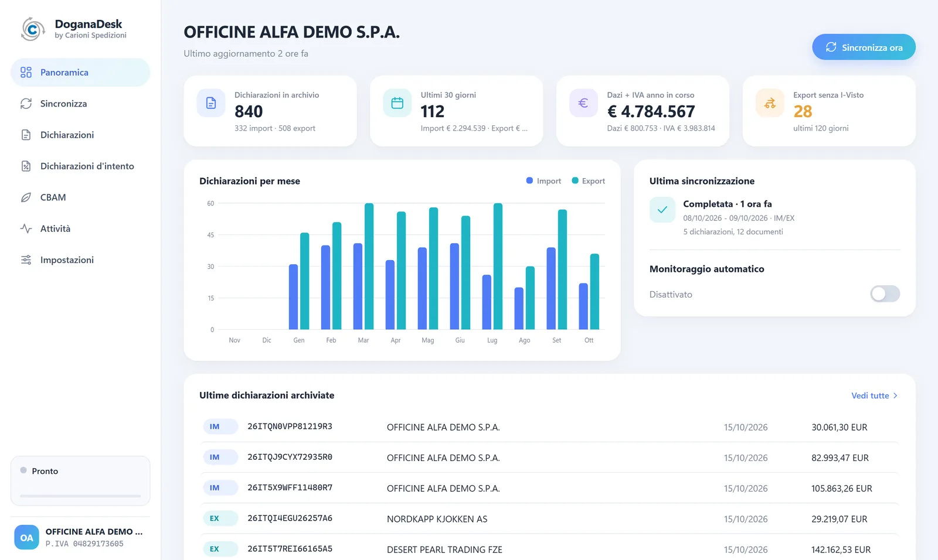Toggle the Import series in chart legend
938x560 pixels.
[x=543, y=181]
